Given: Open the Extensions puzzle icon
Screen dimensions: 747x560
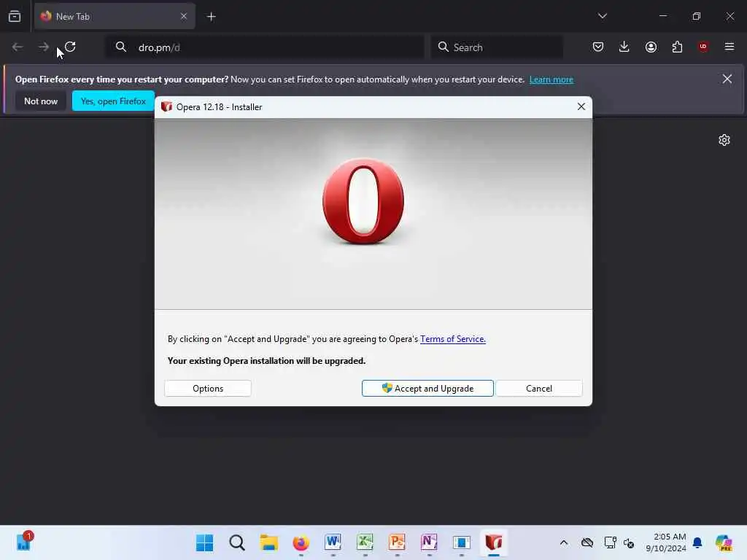Looking at the screenshot, I should [x=677, y=47].
